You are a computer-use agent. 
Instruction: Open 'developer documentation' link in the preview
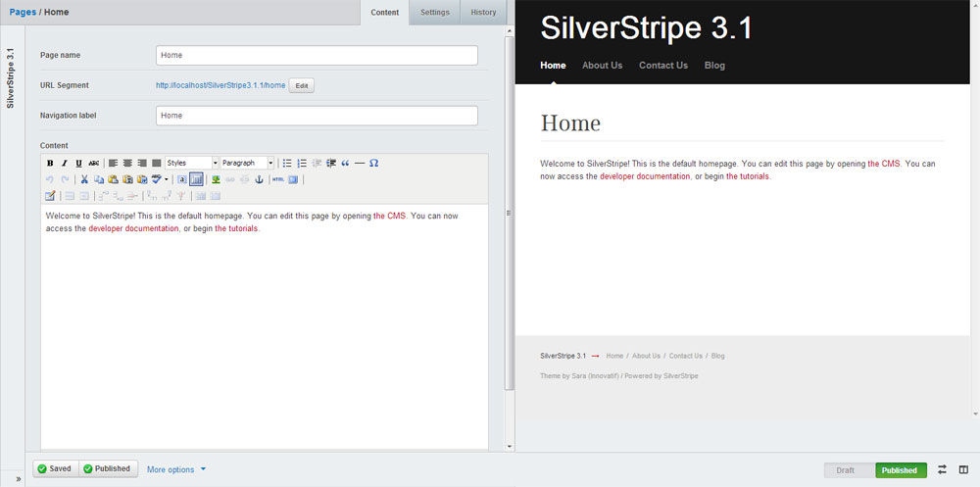click(x=645, y=176)
